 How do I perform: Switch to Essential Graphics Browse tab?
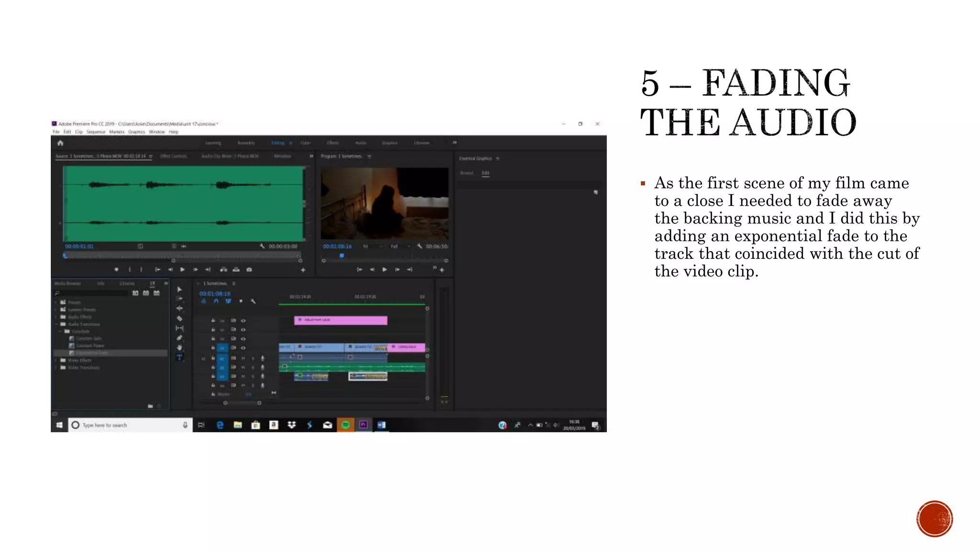coord(467,173)
